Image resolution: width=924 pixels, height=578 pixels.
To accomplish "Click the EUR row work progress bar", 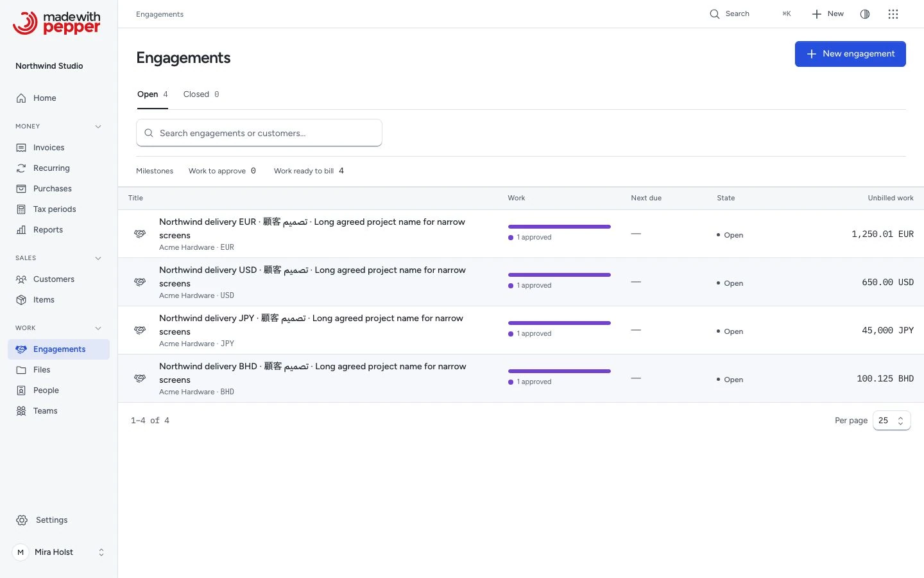I will (x=560, y=227).
